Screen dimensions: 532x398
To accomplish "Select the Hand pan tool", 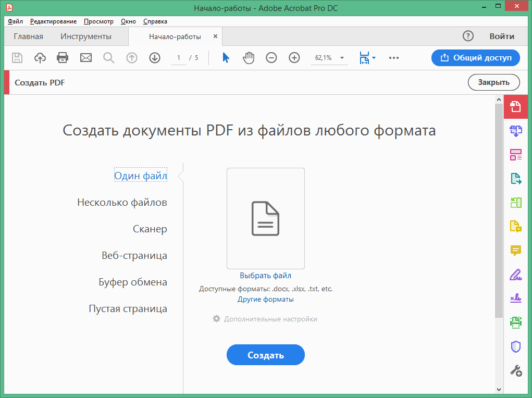I will tap(249, 58).
